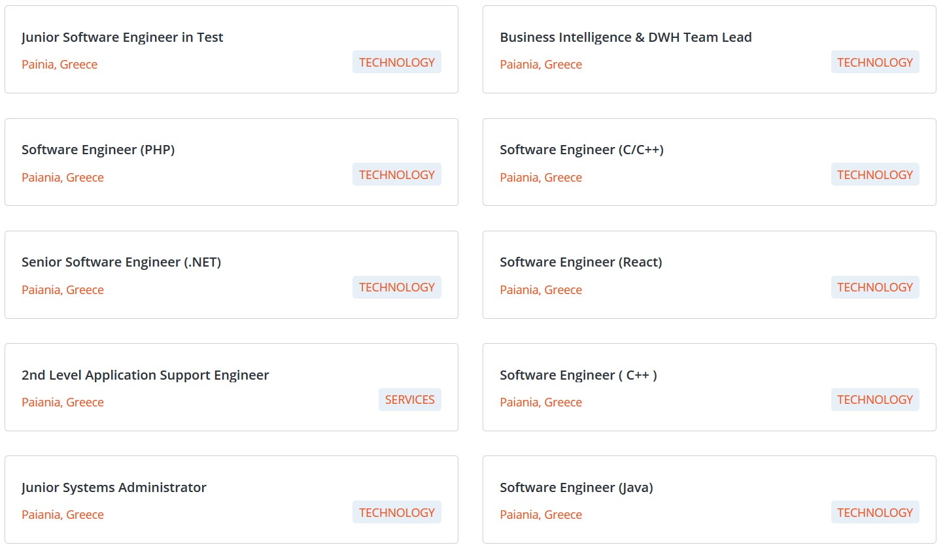Click TECHNOLOGY tag on Java Engineer card
This screenshot has width=943, height=560.
875,512
